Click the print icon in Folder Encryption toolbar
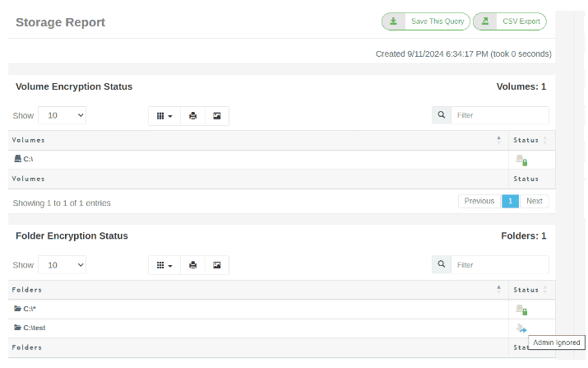Screen dimensions: 588x368 [192, 265]
